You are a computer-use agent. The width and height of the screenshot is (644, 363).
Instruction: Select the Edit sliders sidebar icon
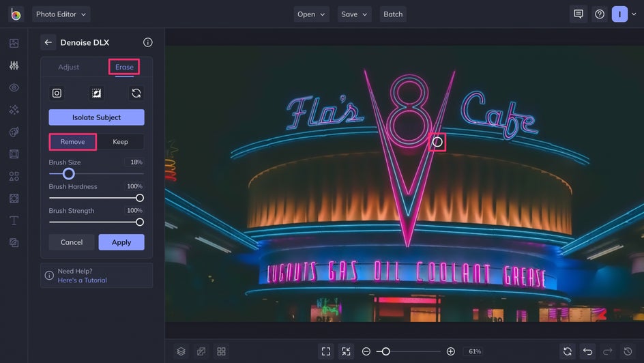pyautogui.click(x=14, y=66)
